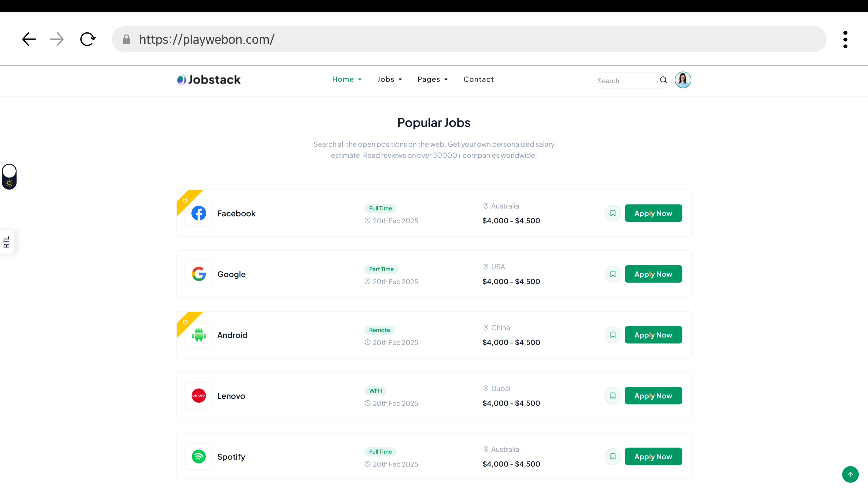Screen dimensions: 868x488
Task: Open browser three-dot menu
Action: click(845, 39)
